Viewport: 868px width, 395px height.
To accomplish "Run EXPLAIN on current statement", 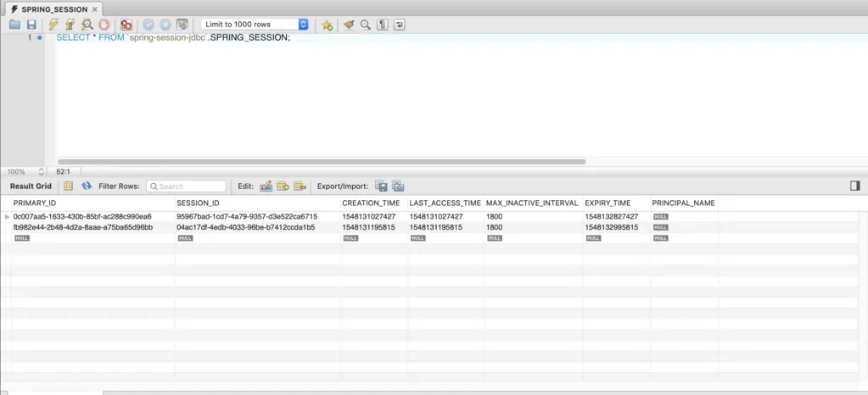I will point(87,25).
